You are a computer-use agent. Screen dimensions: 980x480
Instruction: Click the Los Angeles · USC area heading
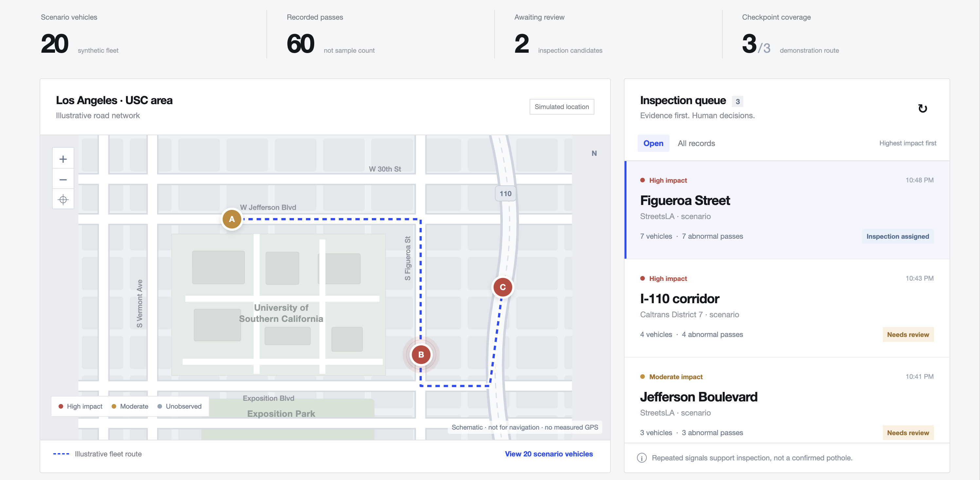tap(114, 101)
